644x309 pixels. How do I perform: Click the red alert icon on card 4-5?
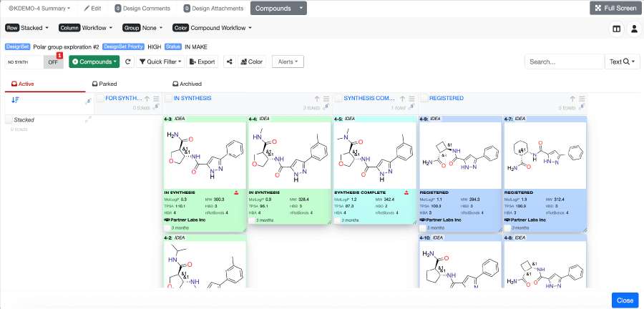click(x=407, y=192)
